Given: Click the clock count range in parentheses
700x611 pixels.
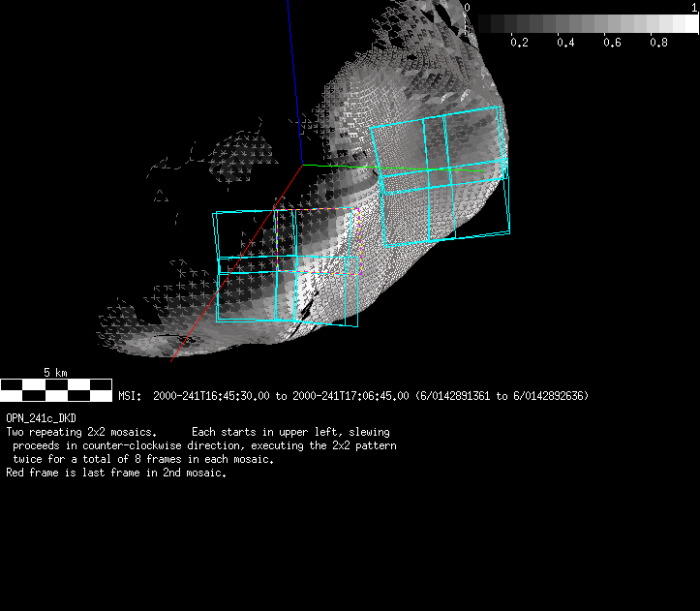Looking at the screenshot, I should coord(502,396).
